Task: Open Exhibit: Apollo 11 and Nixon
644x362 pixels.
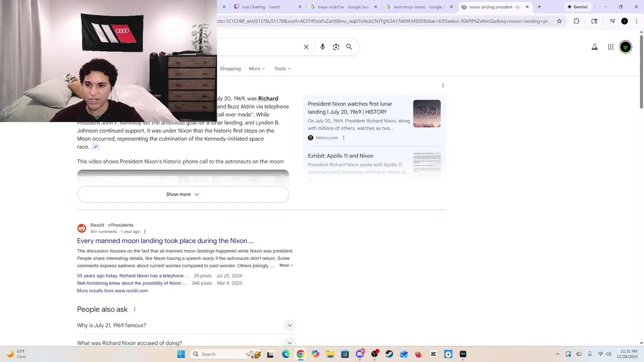Action: click(x=341, y=156)
